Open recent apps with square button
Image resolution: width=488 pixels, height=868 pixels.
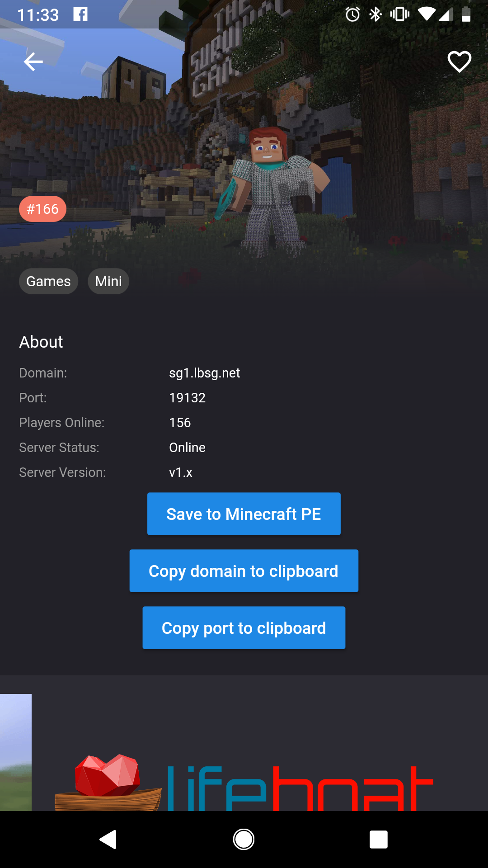tap(379, 840)
